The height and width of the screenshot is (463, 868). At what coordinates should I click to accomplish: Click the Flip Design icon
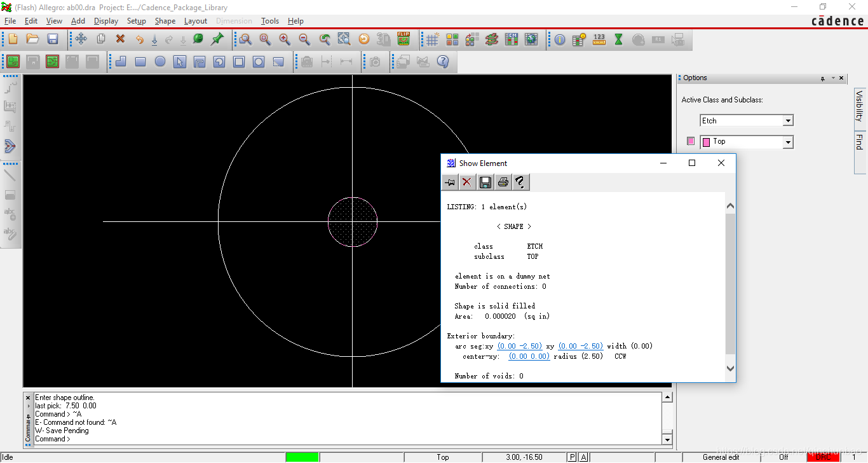[403, 39]
